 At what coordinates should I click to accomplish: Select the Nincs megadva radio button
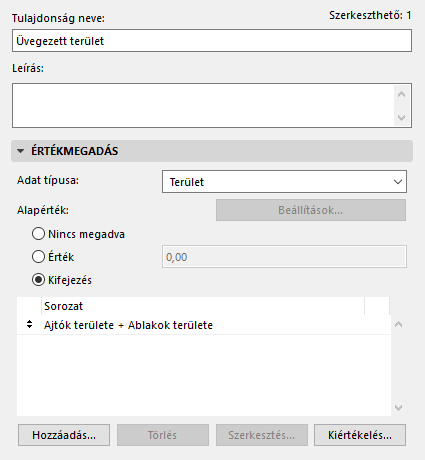pyautogui.click(x=38, y=234)
